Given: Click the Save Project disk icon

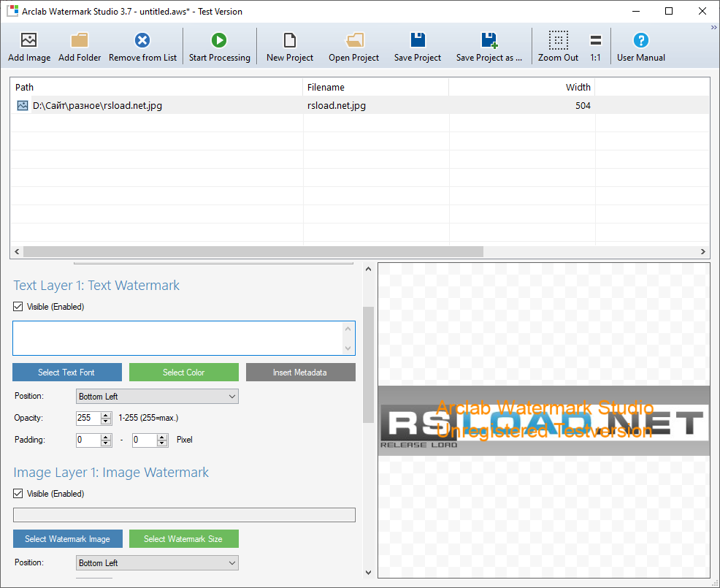Looking at the screenshot, I should click(x=418, y=40).
